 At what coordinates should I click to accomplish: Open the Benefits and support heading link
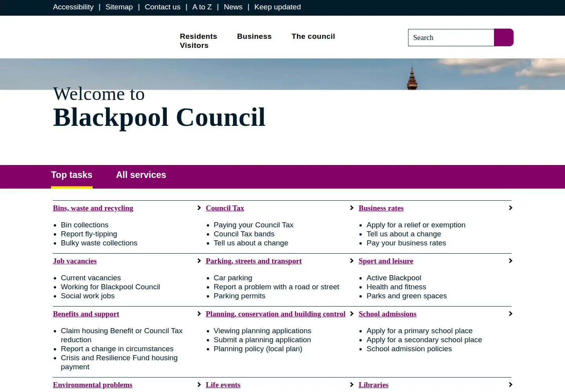[x=86, y=314]
